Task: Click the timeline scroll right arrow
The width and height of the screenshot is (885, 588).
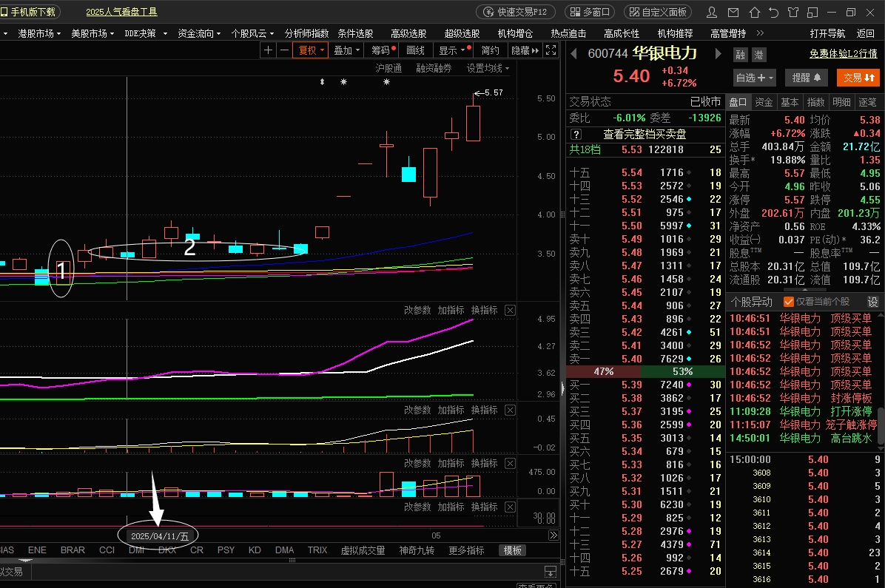Action: (x=553, y=535)
